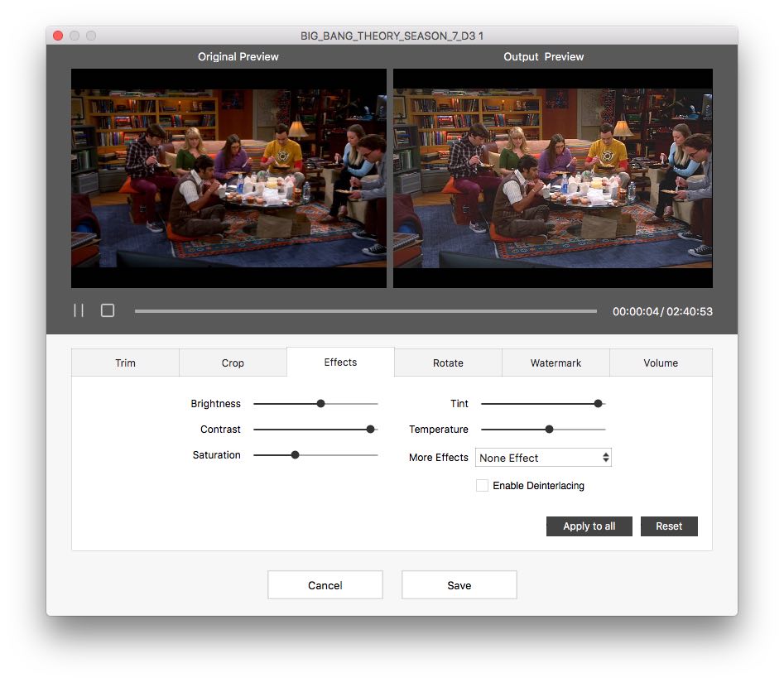Switch to the Volume tab
The width and height of the screenshot is (784, 682).
pyautogui.click(x=661, y=363)
